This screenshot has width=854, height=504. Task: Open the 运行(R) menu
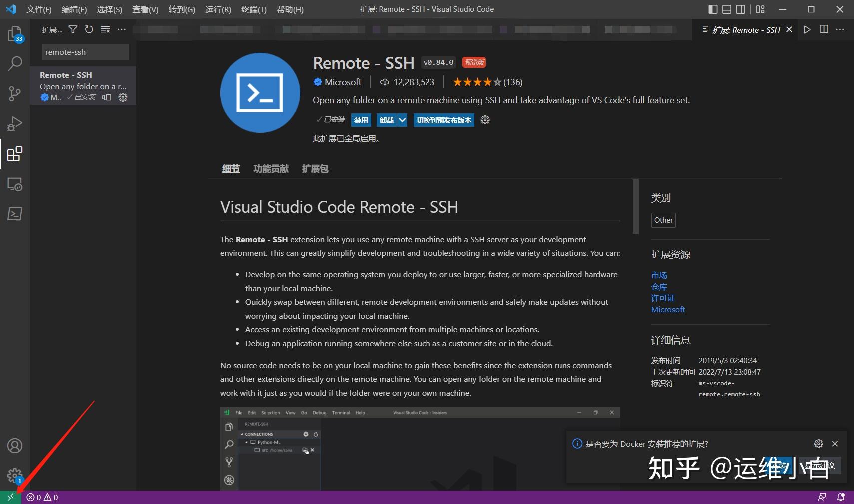218,9
